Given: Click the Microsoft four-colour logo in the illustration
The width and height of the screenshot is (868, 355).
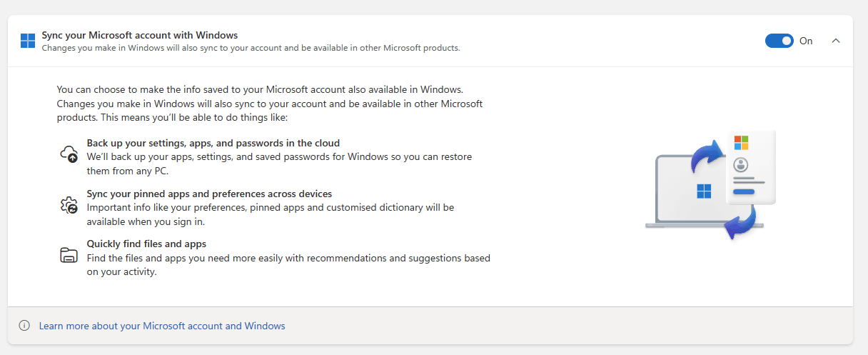Looking at the screenshot, I should [x=741, y=143].
